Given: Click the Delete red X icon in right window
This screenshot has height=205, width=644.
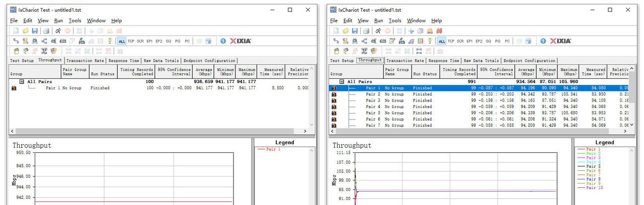Looking at the screenshot, I should [439, 31].
